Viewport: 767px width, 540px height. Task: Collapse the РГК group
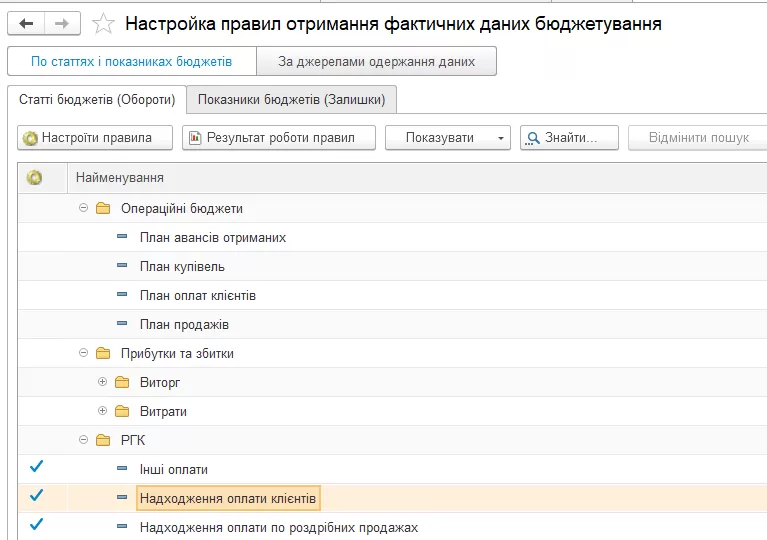point(83,440)
